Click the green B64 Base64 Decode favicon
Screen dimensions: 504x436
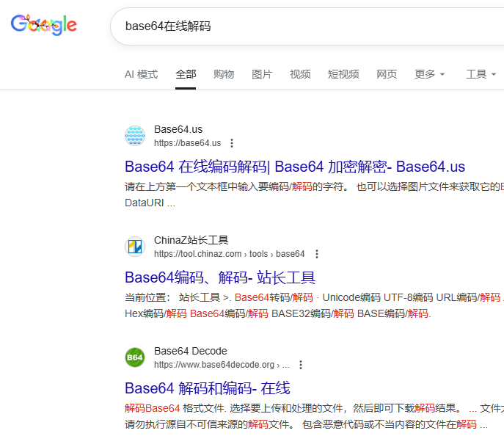(135, 357)
